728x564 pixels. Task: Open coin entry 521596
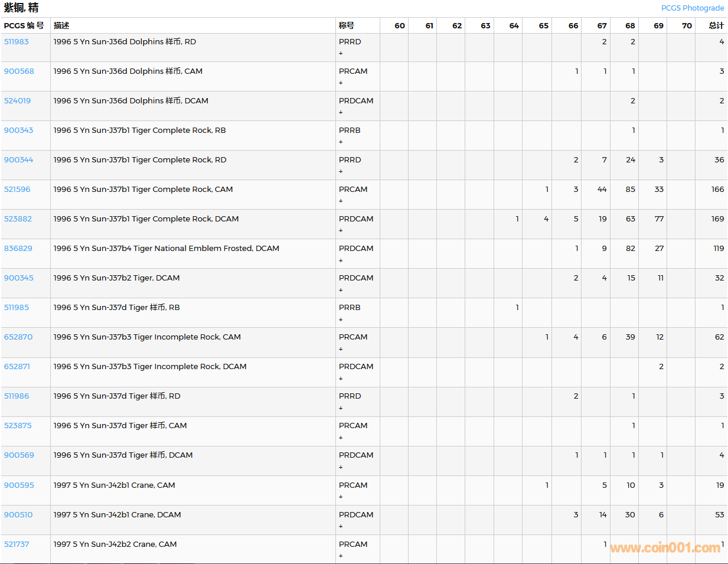[17, 190]
